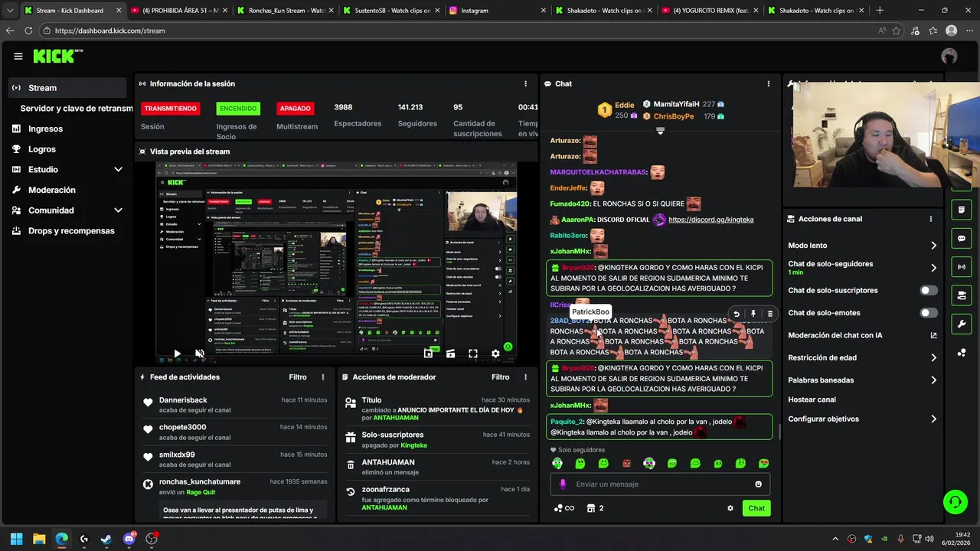This screenshot has width=980, height=551.
Task: Open the green support headset bubble
Action: click(x=955, y=502)
